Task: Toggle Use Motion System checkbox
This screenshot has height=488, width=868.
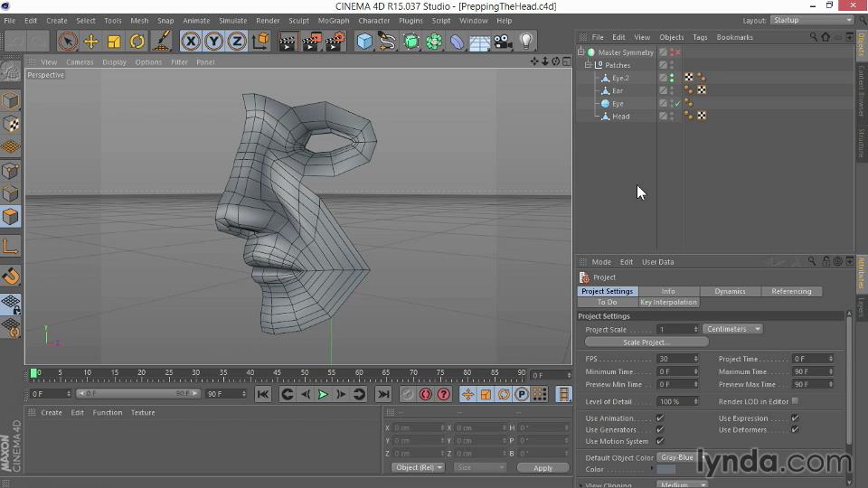Action: pos(660,441)
